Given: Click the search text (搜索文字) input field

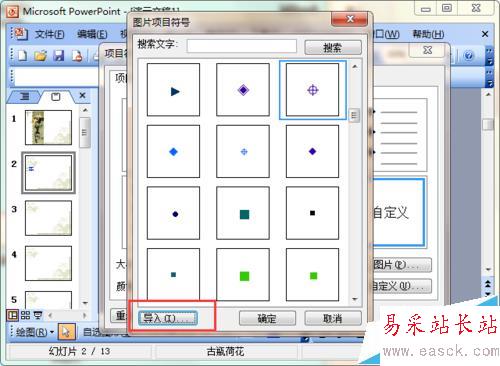Looking at the screenshot, I should pyautogui.click(x=242, y=46).
